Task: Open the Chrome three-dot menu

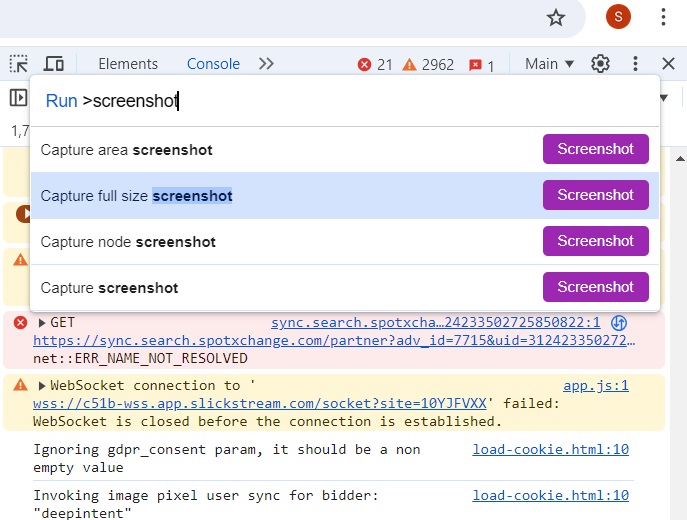Action: 663,17
